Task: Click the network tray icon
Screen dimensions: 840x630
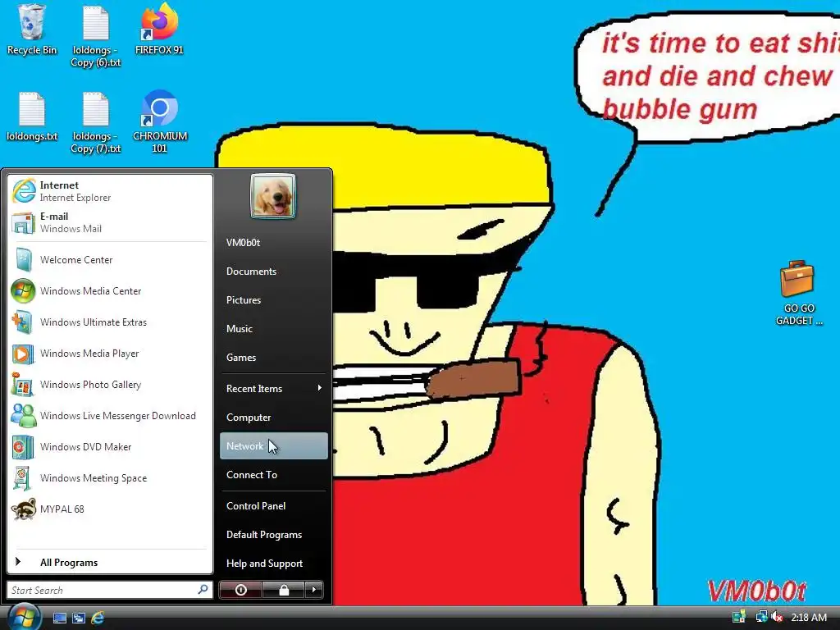Action: [760, 617]
